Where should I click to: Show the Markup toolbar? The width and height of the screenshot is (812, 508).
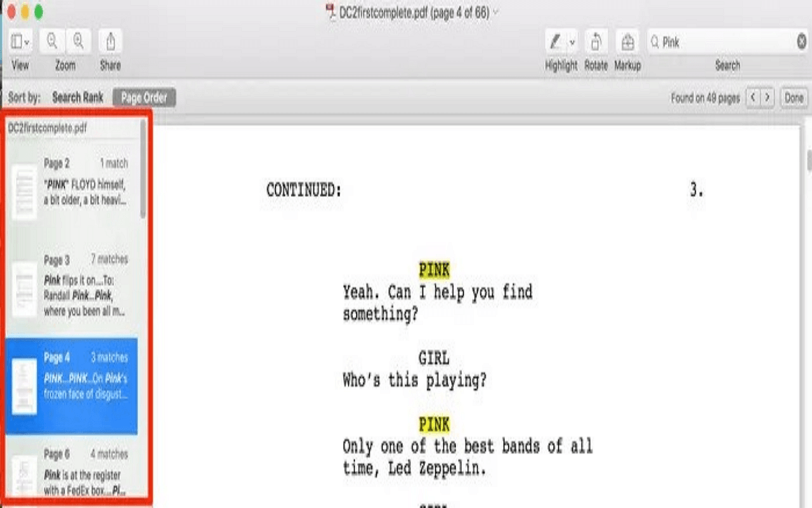(627, 43)
